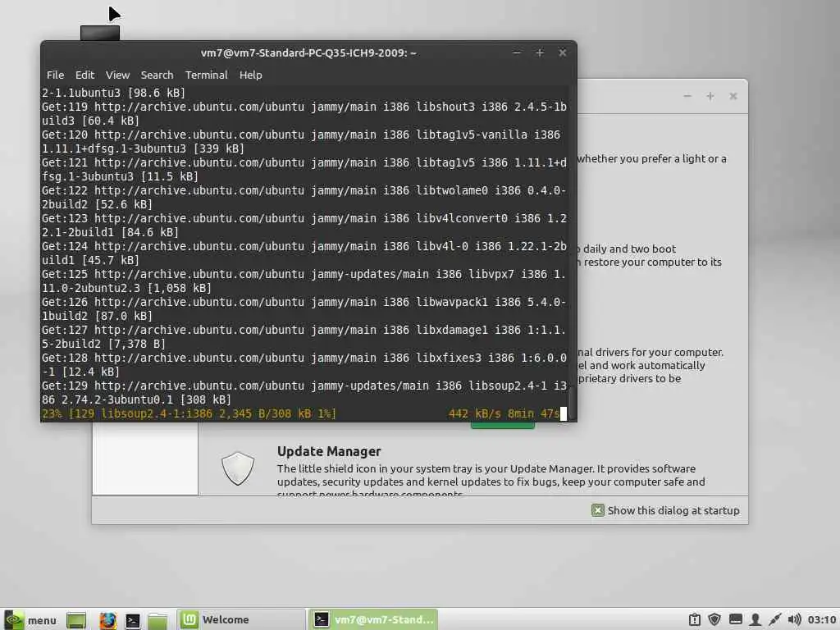This screenshot has height=630, width=840.
Task: Close the terminal window
Action: [563, 52]
